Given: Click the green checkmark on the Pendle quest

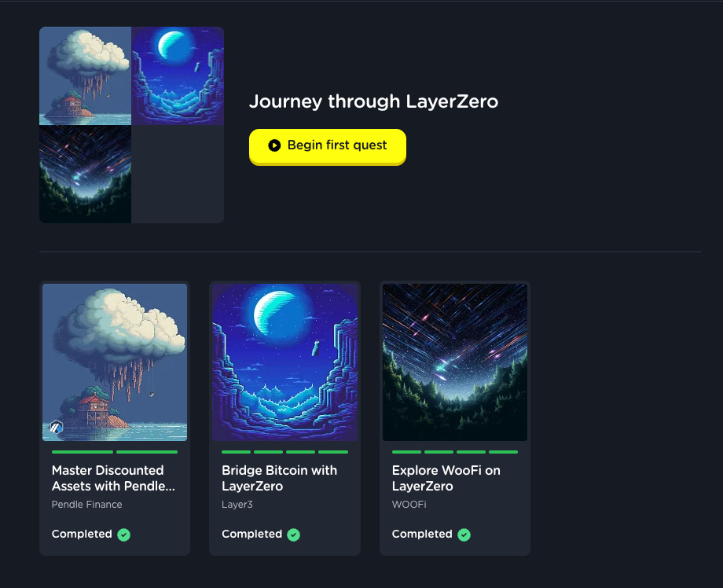Looking at the screenshot, I should pyautogui.click(x=123, y=535).
